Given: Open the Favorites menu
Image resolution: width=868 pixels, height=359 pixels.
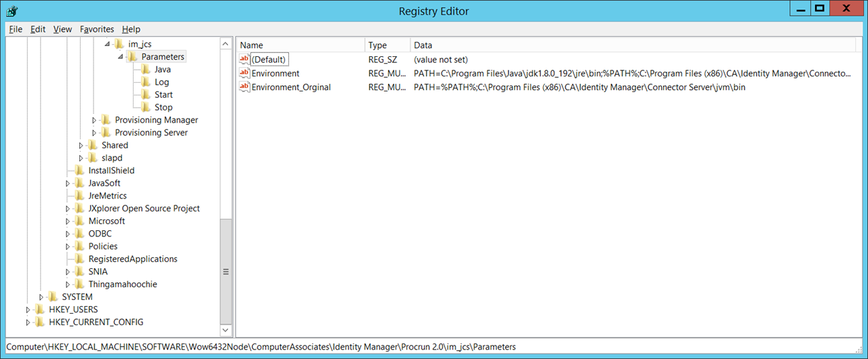Looking at the screenshot, I should [97, 29].
